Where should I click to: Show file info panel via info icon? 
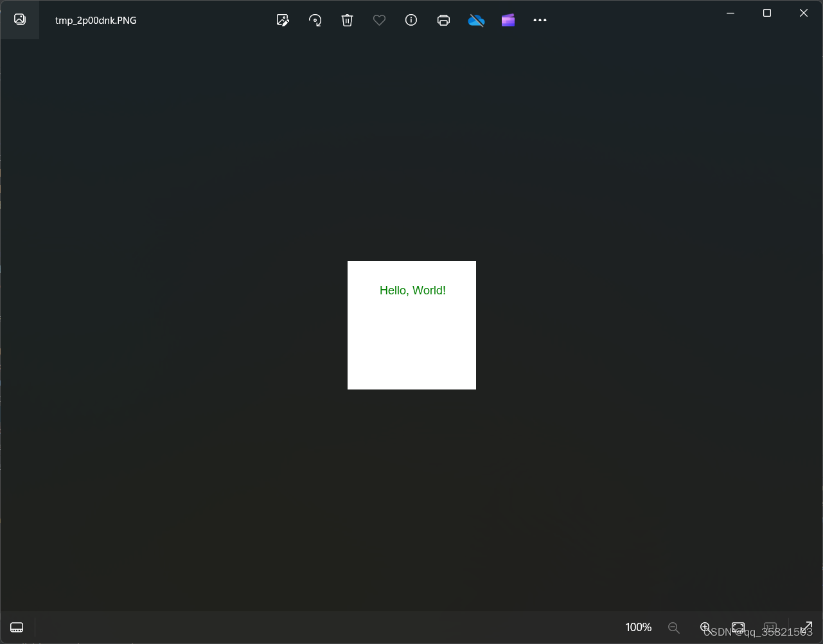point(411,20)
